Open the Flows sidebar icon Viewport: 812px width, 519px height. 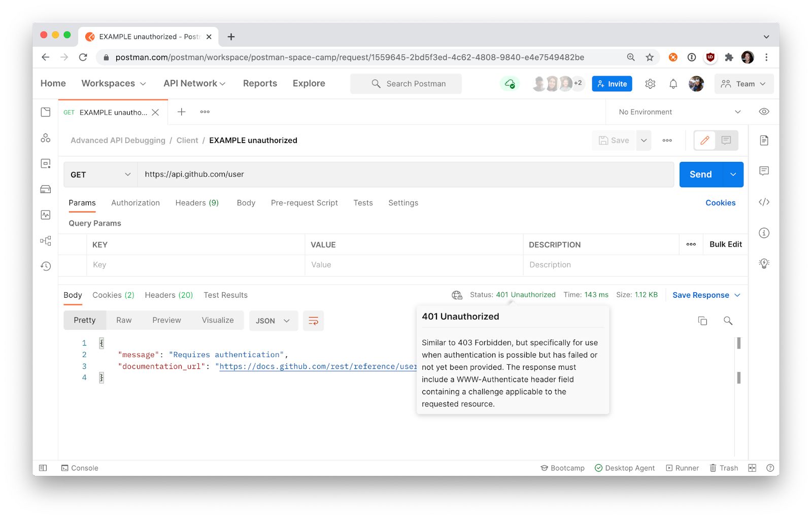tap(46, 240)
